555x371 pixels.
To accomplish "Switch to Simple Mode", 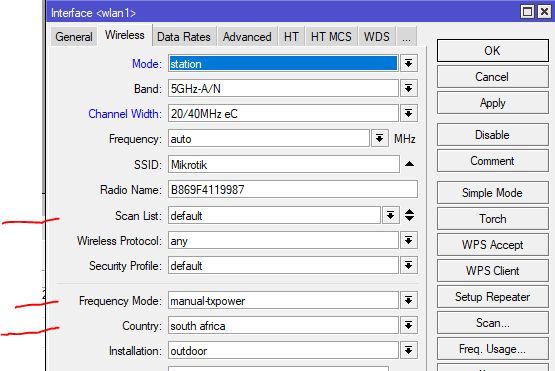I will tap(493, 193).
